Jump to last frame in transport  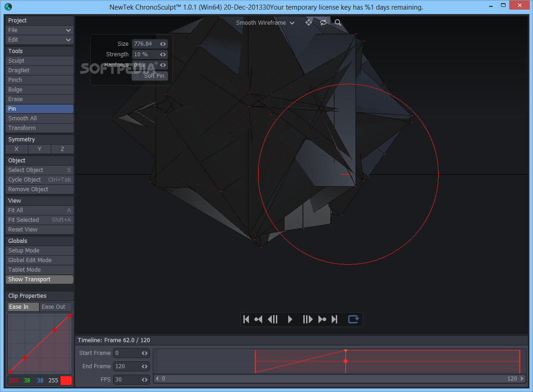[x=334, y=319]
